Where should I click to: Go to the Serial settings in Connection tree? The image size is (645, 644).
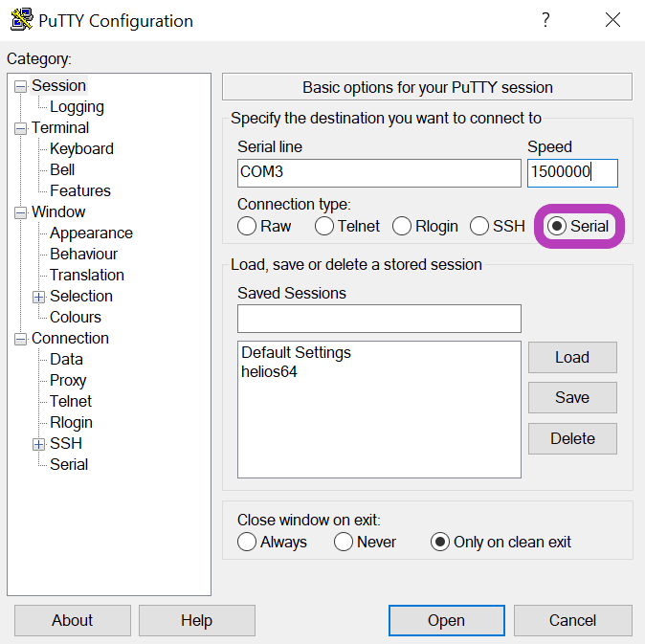click(x=69, y=464)
